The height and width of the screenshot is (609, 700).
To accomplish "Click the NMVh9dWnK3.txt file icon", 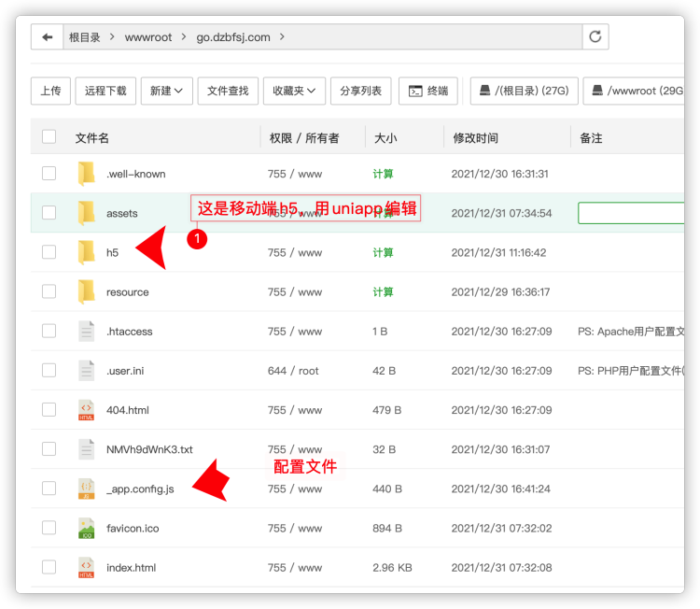I will [x=86, y=449].
